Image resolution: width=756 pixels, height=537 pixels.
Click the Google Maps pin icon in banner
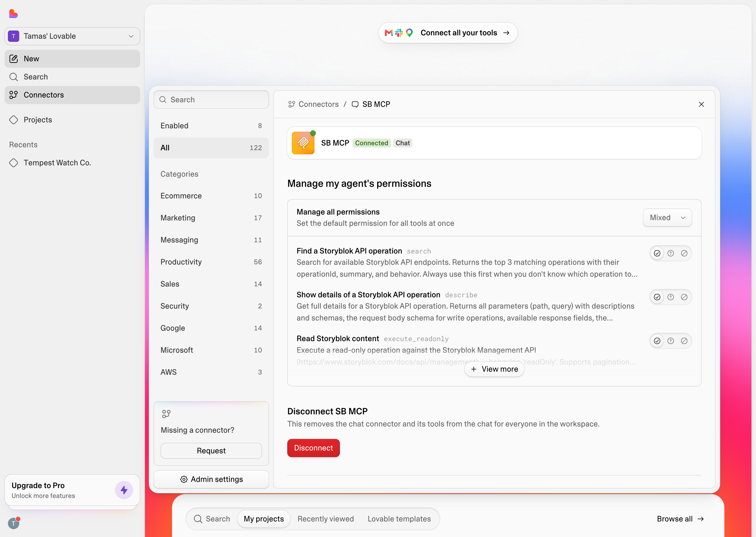pyautogui.click(x=409, y=33)
